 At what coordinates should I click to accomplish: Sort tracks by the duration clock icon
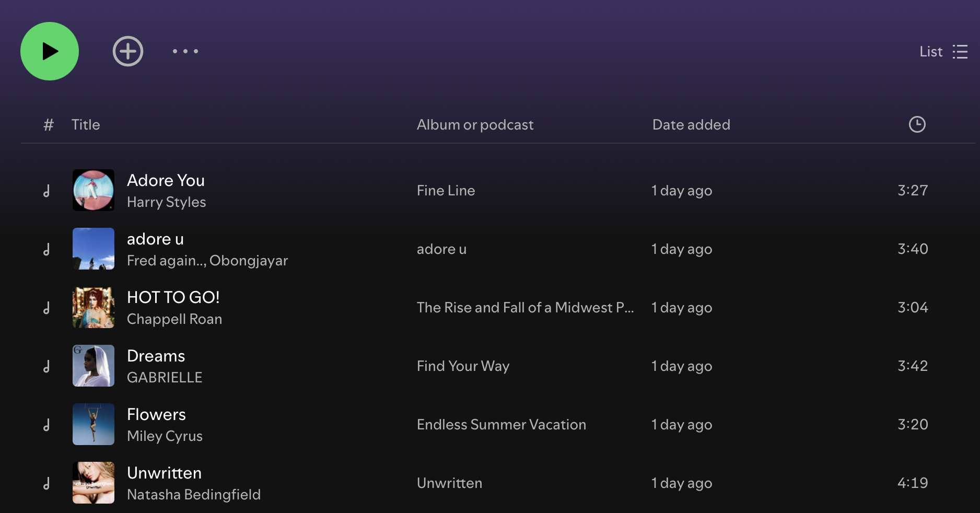(x=917, y=124)
